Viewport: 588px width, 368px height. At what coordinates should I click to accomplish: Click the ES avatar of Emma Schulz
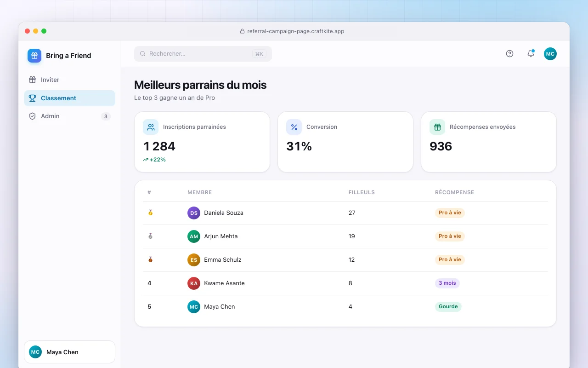pyautogui.click(x=194, y=260)
